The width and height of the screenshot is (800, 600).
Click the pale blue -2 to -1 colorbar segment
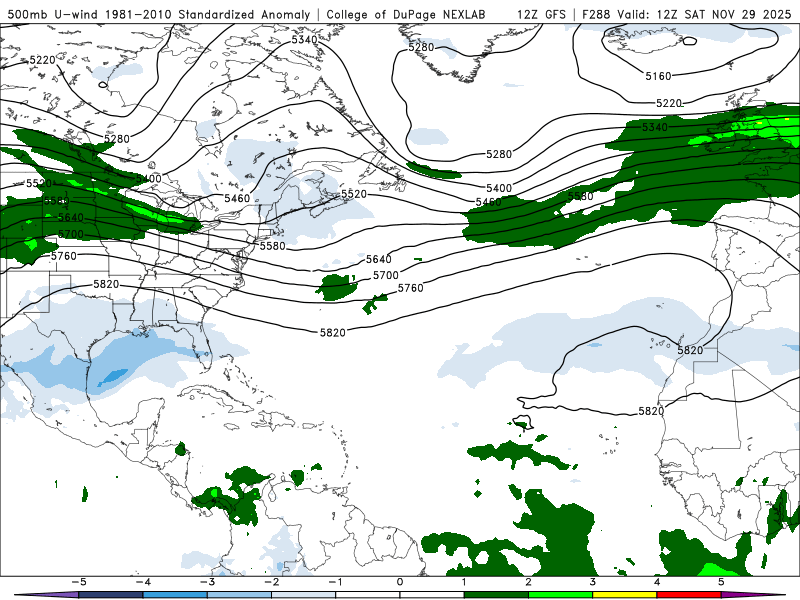coord(304,595)
